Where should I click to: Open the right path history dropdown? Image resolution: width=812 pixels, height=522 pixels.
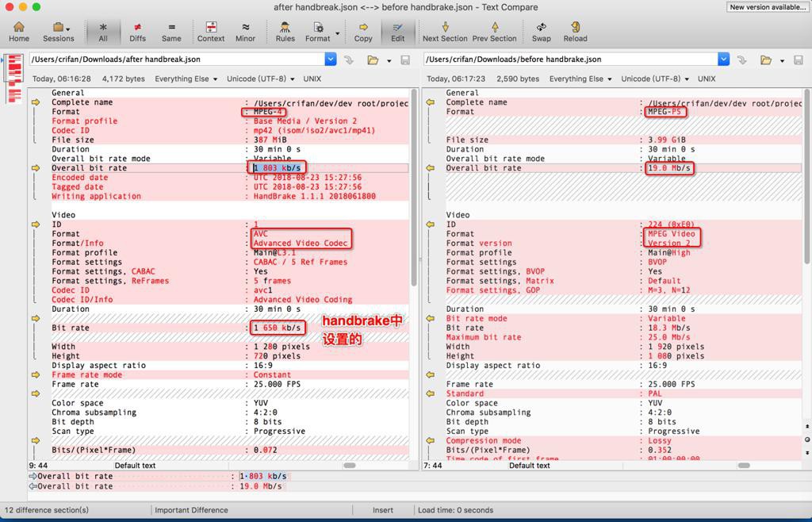pyautogui.click(x=724, y=59)
